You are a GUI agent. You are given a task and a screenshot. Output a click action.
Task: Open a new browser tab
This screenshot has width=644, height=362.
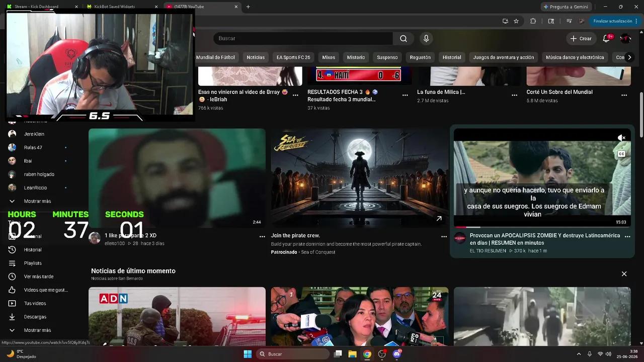pyautogui.click(x=248, y=7)
